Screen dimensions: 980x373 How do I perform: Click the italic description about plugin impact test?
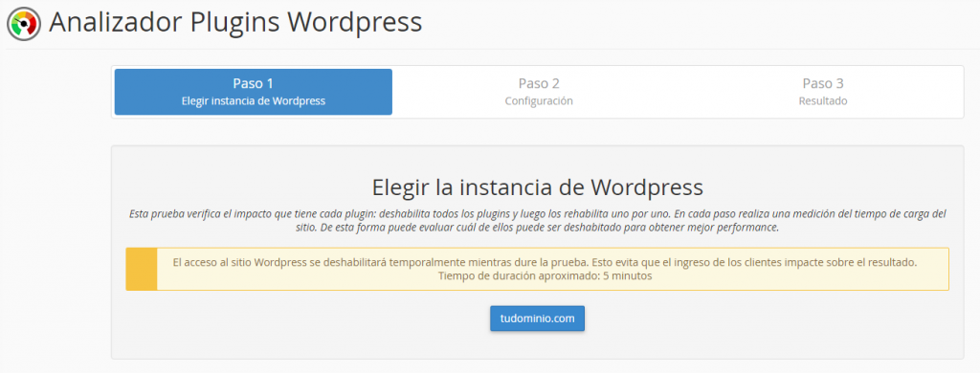coord(538,221)
